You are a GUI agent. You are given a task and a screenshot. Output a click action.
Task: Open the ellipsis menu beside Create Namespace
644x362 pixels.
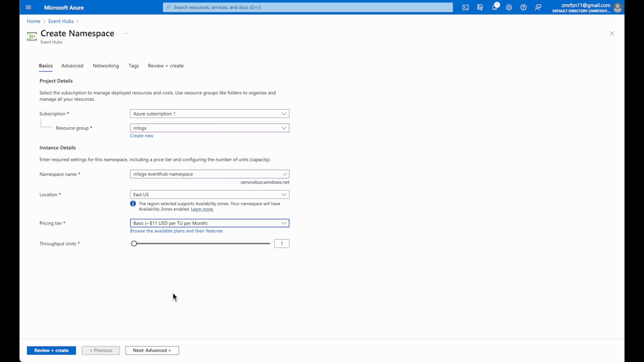click(x=126, y=34)
